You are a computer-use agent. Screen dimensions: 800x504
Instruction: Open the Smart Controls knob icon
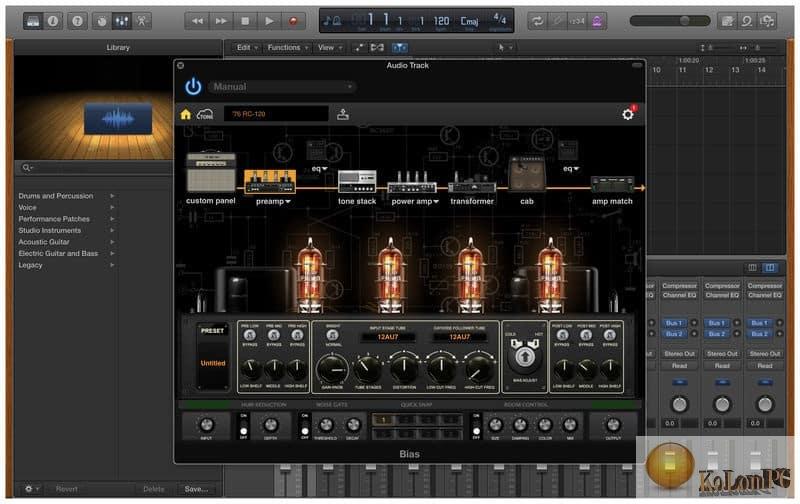[x=102, y=21]
